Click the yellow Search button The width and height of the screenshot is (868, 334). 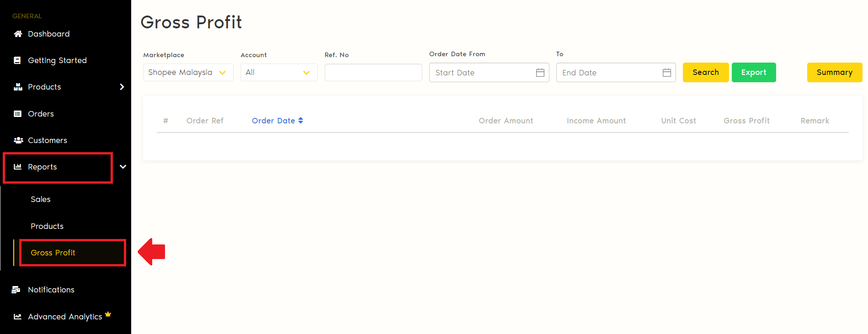(x=705, y=73)
